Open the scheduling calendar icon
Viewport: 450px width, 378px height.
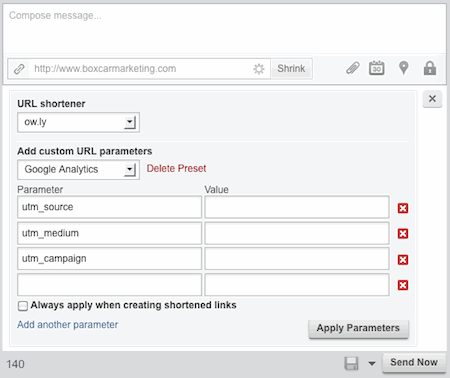pyautogui.click(x=377, y=68)
